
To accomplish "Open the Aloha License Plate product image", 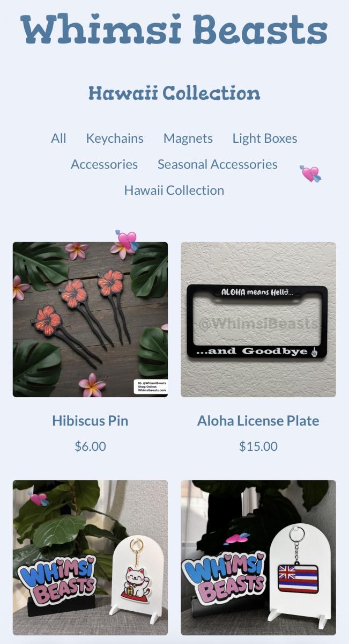I will coord(258,319).
